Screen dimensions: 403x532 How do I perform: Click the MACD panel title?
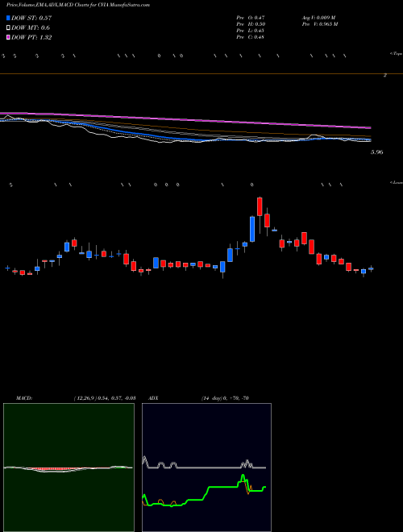click(24, 398)
